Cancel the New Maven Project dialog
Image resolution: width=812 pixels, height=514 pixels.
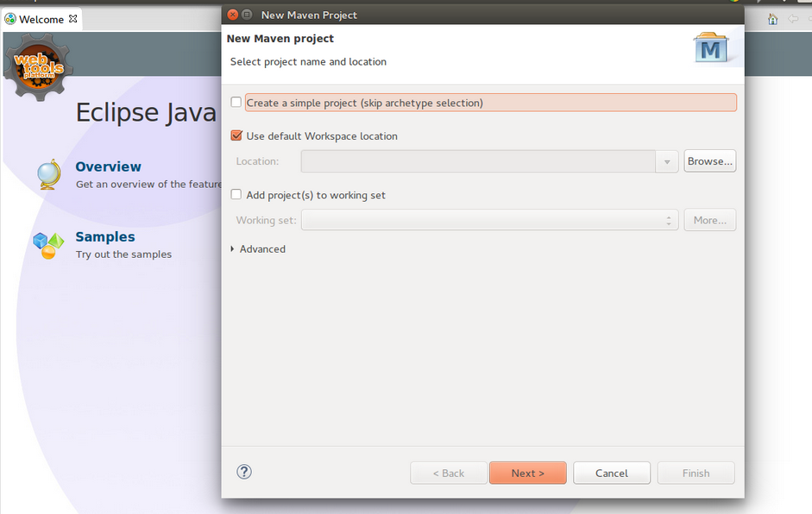pyautogui.click(x=612, y=473)
